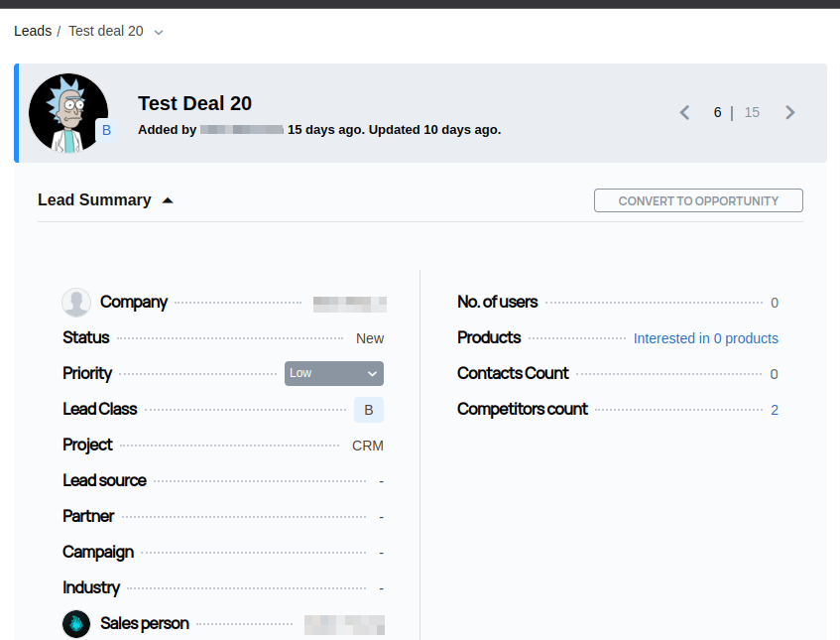The height and width of the screenshot is (640, 840).
Task: Click the Lead Summary heading
Action: point(94,200)
